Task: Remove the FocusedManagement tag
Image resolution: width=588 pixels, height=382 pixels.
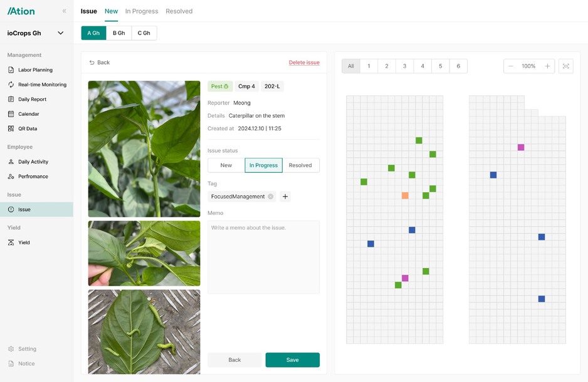Action: [270, 196]
